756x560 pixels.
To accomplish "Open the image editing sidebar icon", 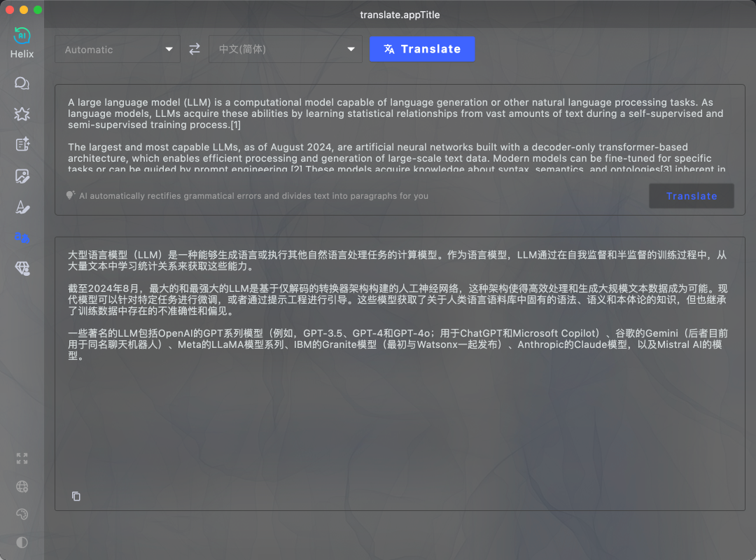I will click(x=22, y=176).
